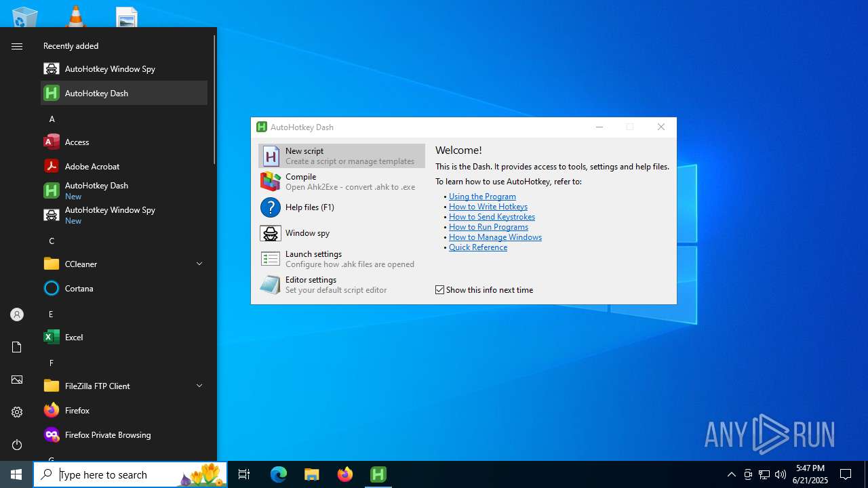Image resolution: width=868 pixels, height=488 pixels.
Task: Open How to Run Programs link
Action: coord(488,227)
